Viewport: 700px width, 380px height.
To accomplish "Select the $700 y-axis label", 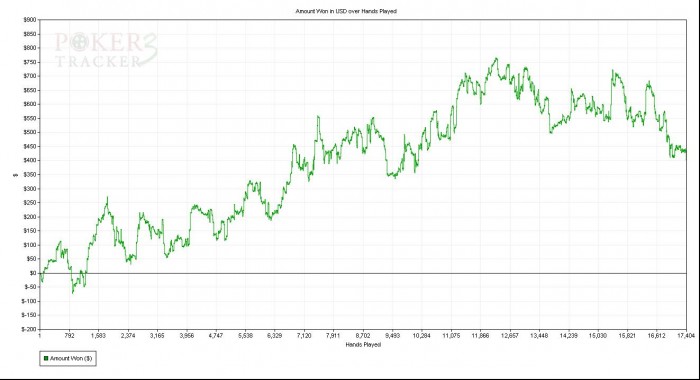I will coord(30,76).
